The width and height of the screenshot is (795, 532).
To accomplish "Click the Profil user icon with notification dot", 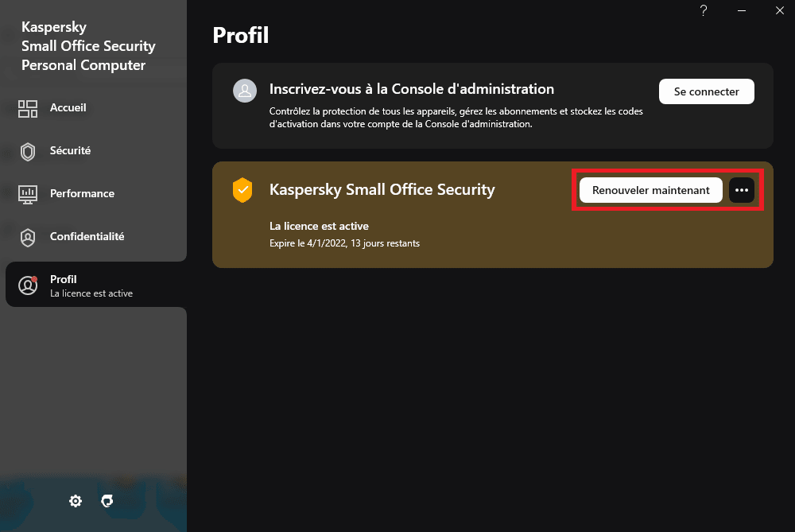I will tap(28, 286).
